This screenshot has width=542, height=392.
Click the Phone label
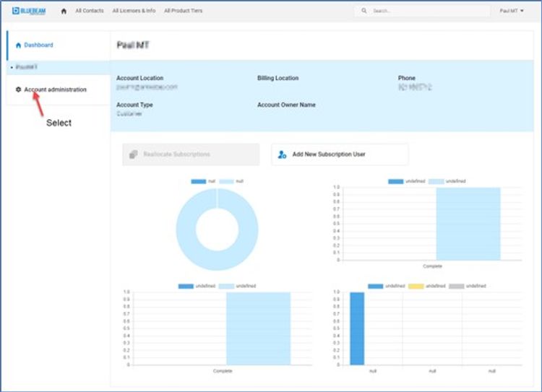(406, 78)
